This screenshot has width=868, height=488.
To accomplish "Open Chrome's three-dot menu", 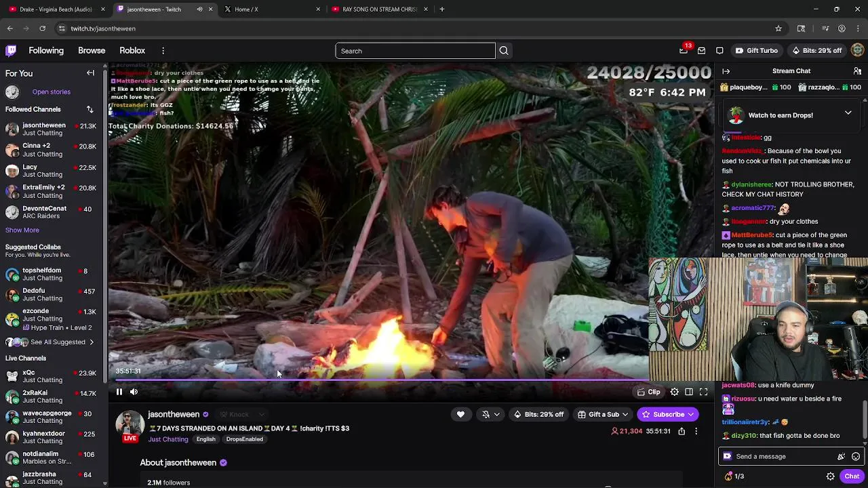I will [859, 28].
